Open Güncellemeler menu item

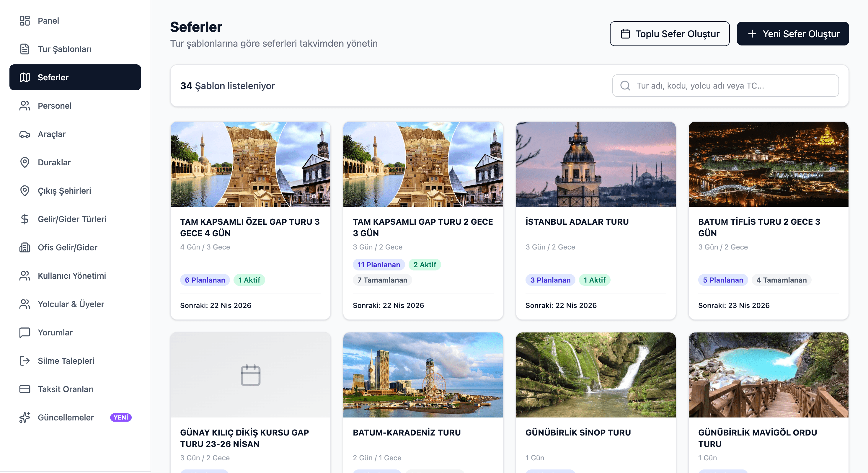click(75, 417)
